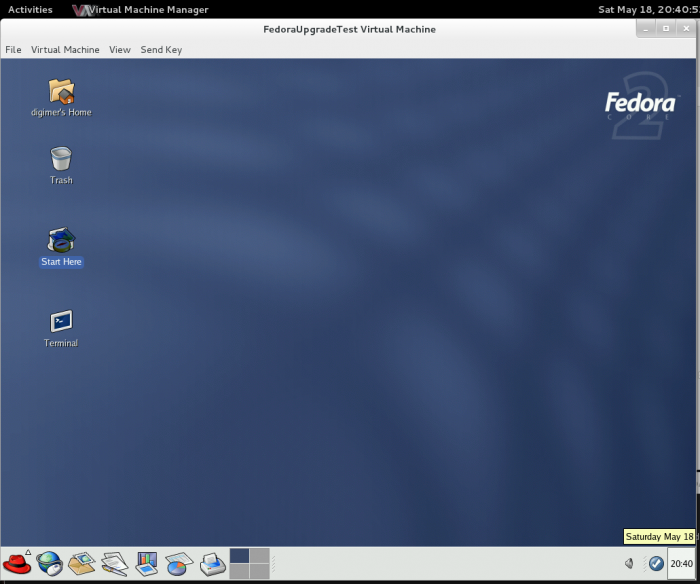Open the View menu
Screen dimensions: 700x584
point(120,50)
